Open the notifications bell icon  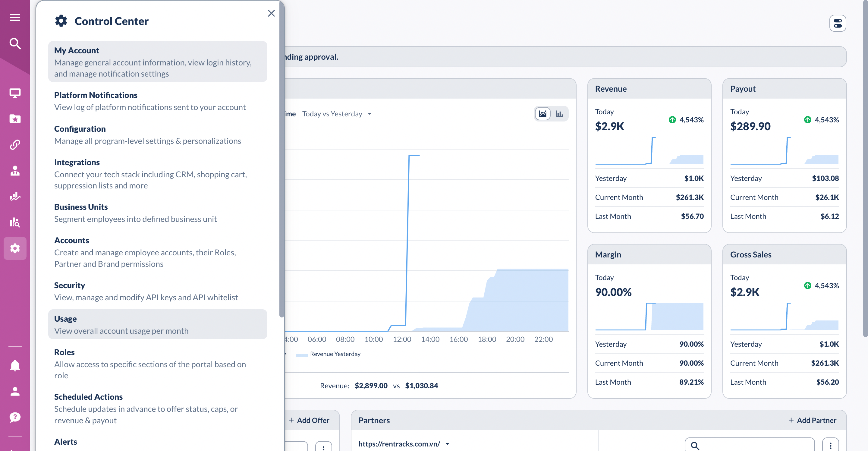pyautogui.click(x=15, y=365)
